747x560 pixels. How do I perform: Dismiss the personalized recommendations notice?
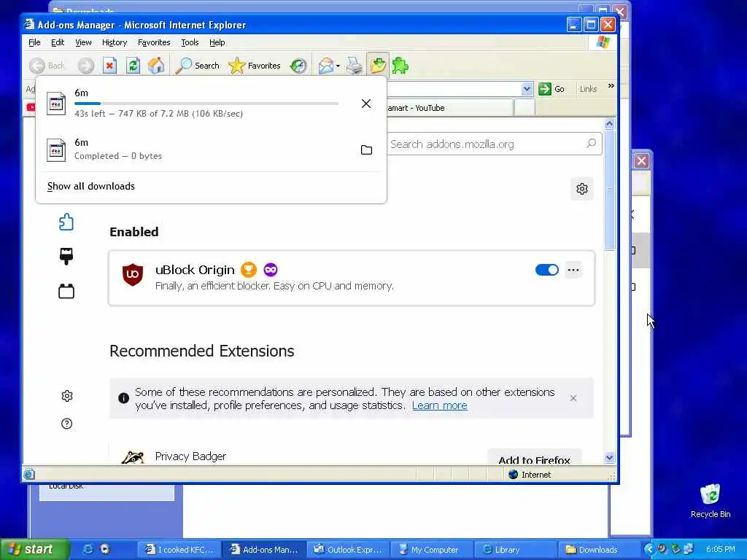click(573, 398)
